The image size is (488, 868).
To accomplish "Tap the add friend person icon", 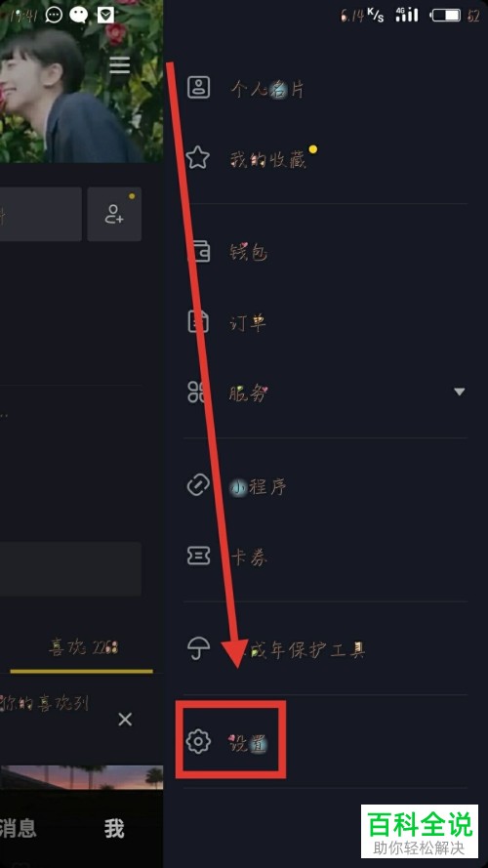I will click(114, 214).
